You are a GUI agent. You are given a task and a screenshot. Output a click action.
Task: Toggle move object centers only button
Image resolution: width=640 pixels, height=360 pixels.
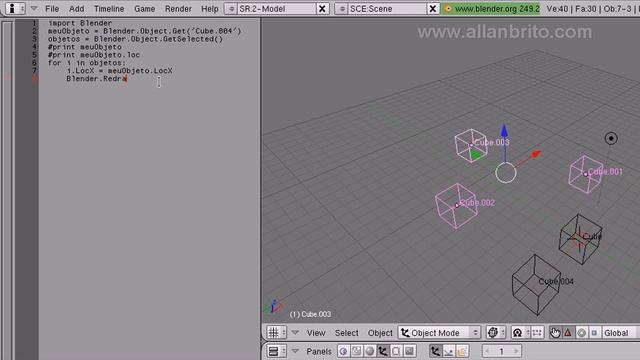click(537, 333)
